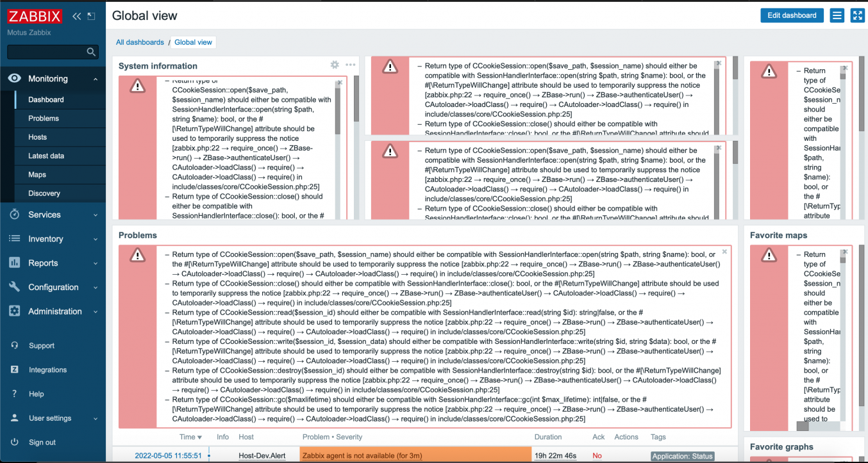
Task: Hide the sidebar using the window icon
Action: click(91, 16)
